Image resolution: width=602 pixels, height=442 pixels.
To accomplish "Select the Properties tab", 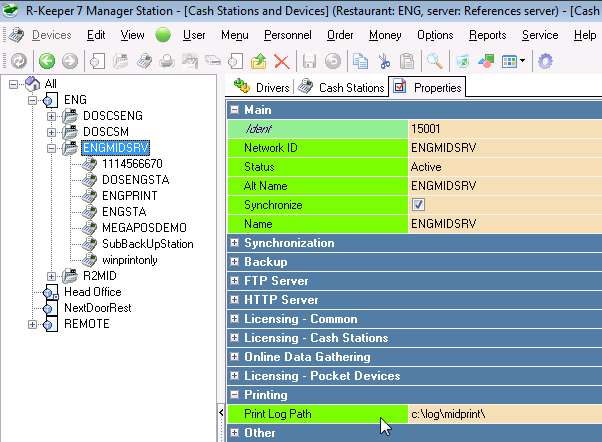I will (x=427, y=87).
